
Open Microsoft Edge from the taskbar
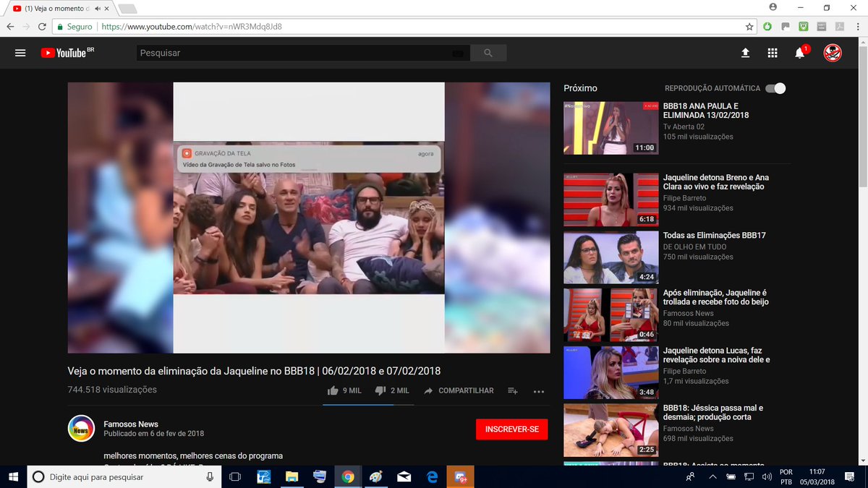(x=432, y=477)
